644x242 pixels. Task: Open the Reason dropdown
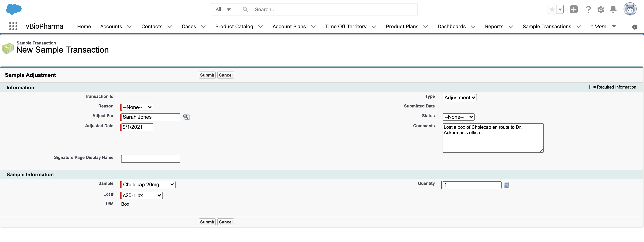coord(137,107)
